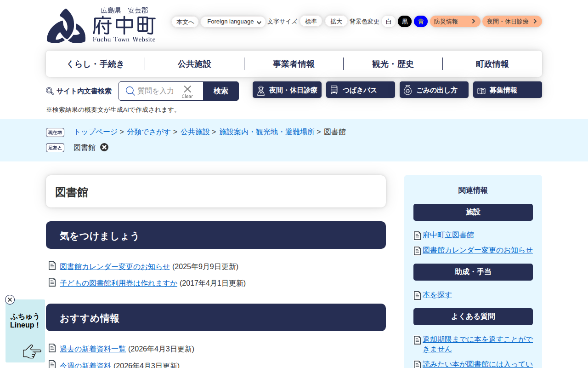The image size is (588, 368).
Task: Click the Fuchu Town logo
Action: click(101, 26)
